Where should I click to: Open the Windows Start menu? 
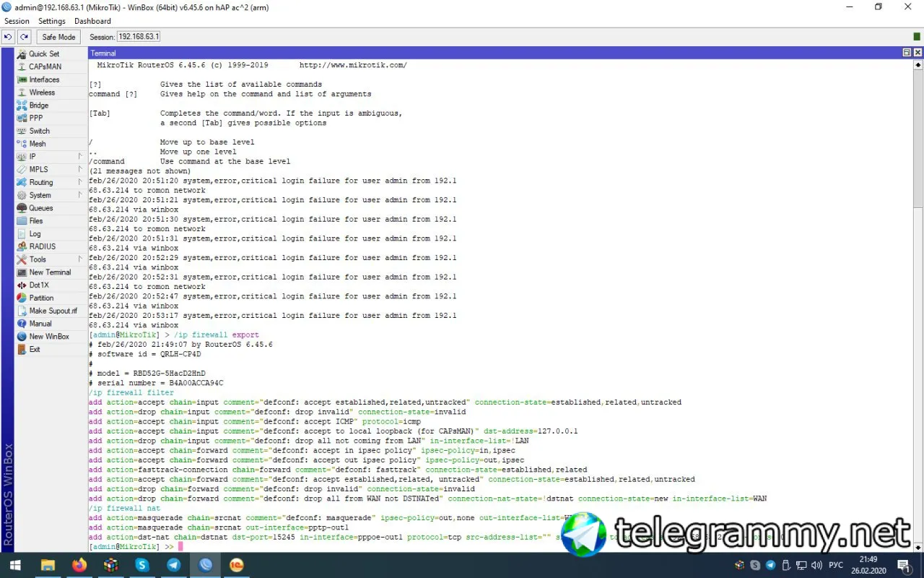15,565
